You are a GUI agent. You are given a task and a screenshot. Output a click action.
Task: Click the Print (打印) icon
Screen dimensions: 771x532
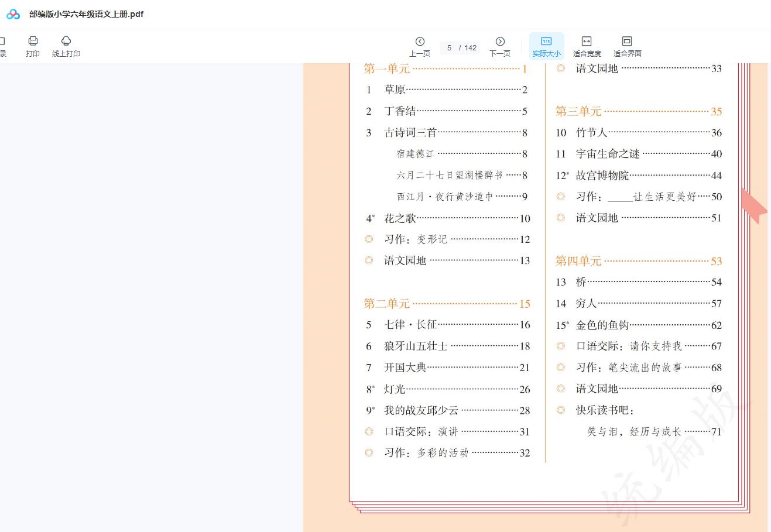[33, 46]
